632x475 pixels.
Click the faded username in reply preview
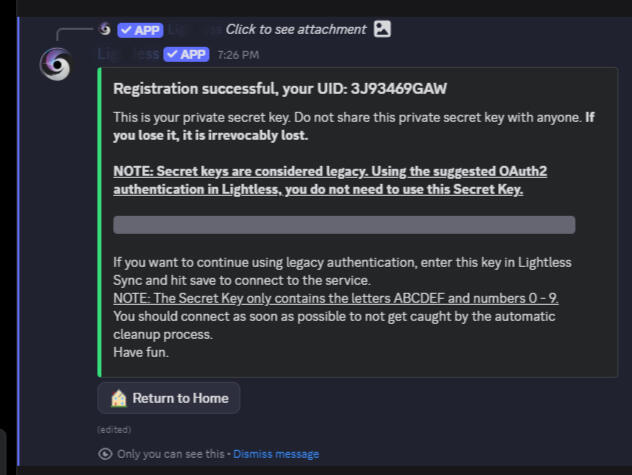tap(187, 29)
